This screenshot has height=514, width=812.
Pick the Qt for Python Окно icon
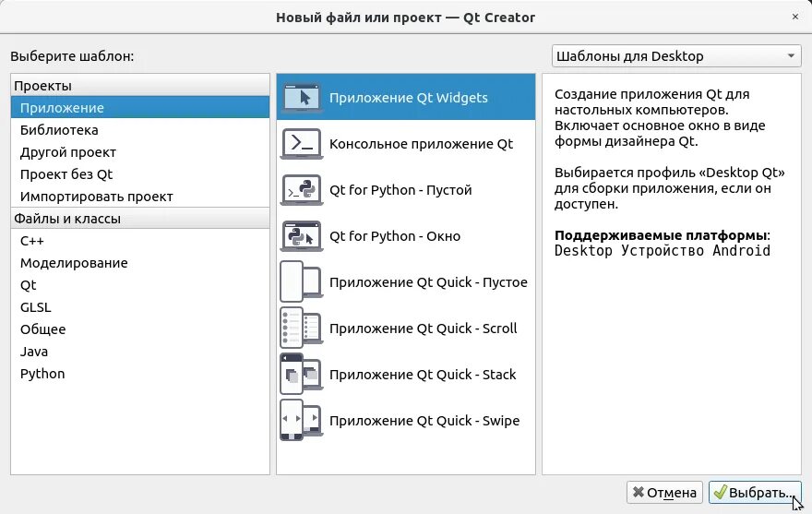click(302, 235)
